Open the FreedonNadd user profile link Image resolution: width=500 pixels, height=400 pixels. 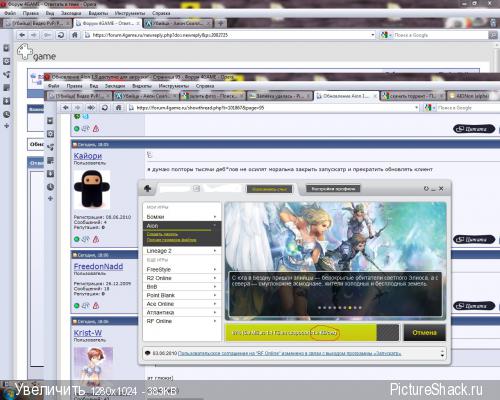[x=98, y=266]
